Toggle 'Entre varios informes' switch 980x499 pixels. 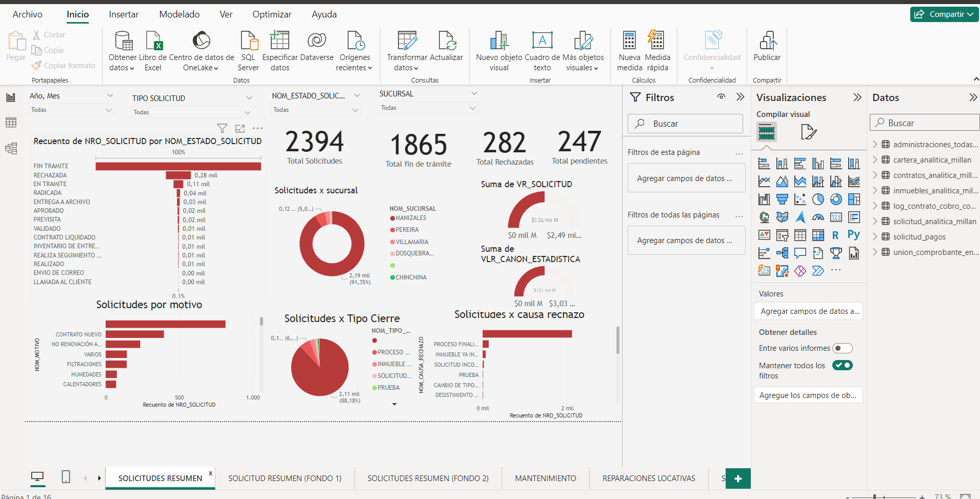pos(842,348)
